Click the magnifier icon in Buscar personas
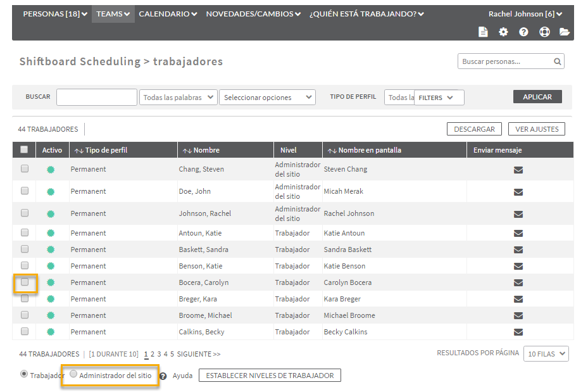 (x=557, y=61)
